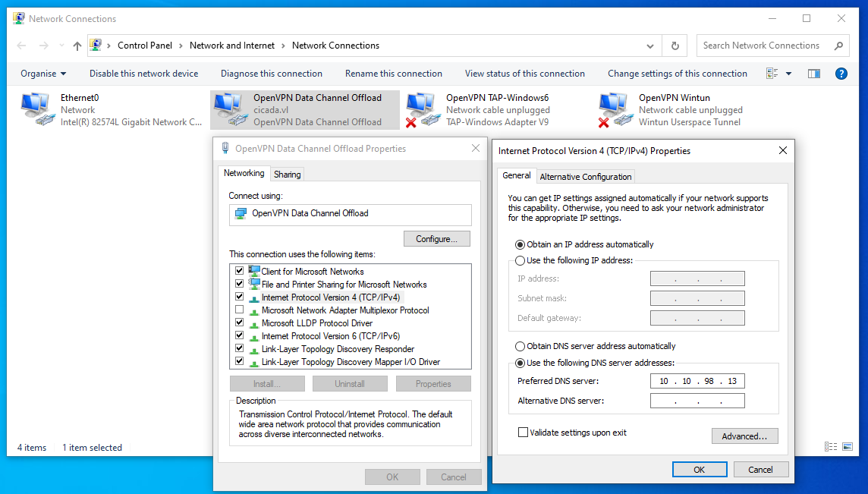Click the OpenVPN Data Channel Offload adapter icon
This screenshot has height=494, width=868.
click(231, 109)
